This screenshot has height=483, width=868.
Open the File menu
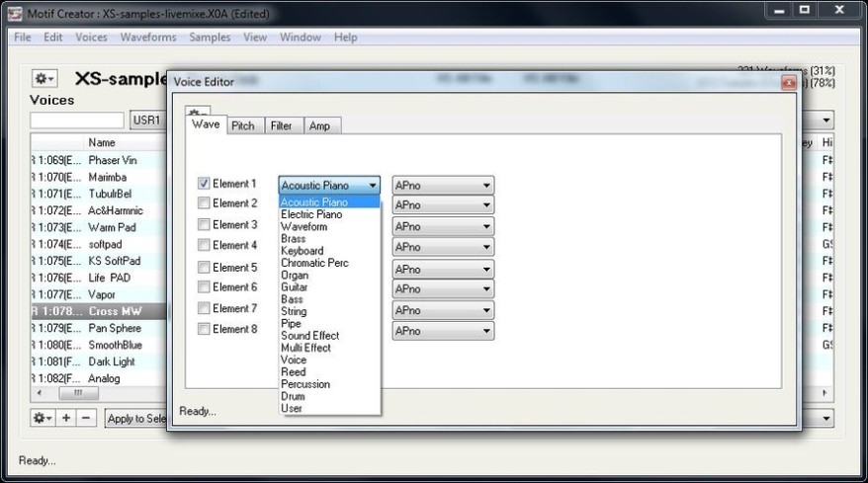[x=23, y=38]
